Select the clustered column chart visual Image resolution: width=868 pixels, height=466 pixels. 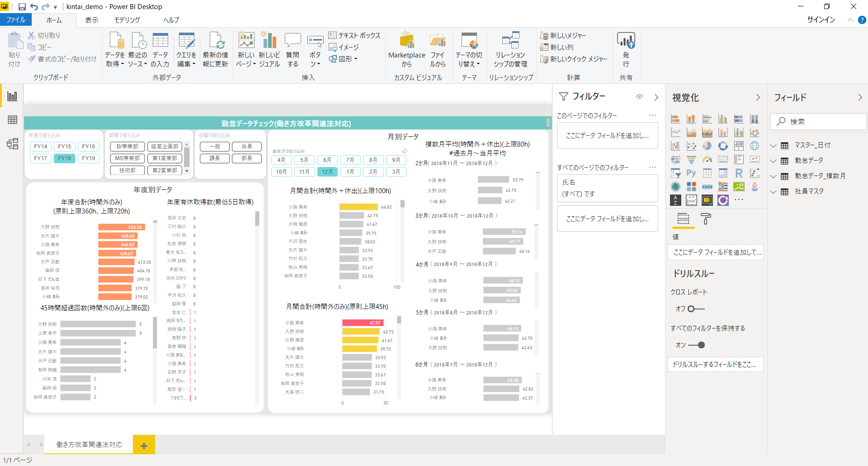coord(723,119)
